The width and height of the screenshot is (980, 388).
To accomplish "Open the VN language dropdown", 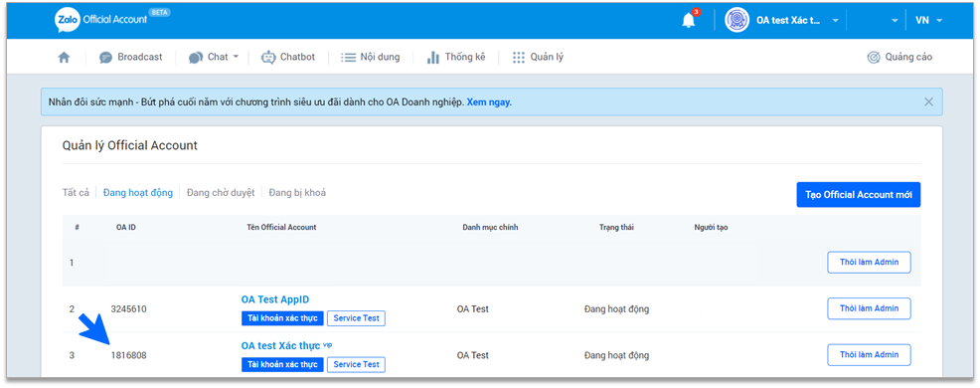I will tap(928, 20).
